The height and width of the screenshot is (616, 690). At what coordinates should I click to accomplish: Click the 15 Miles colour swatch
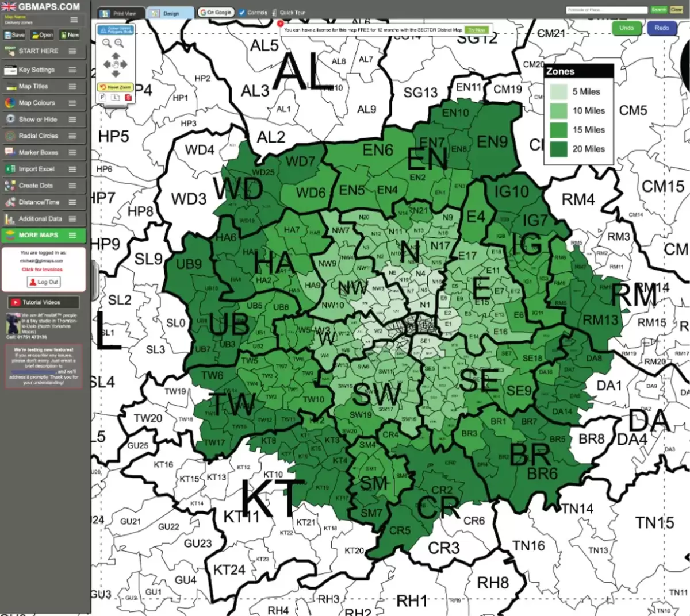click(559, 130)
